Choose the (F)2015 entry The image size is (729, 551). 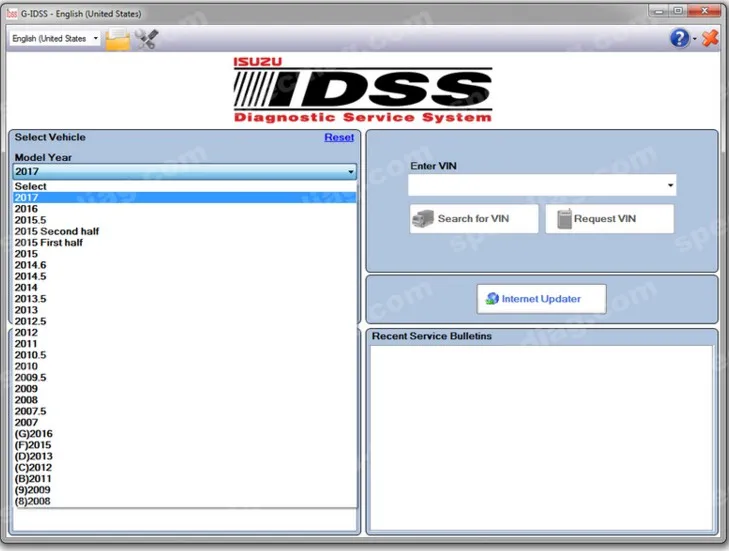(x=185, y=445)
